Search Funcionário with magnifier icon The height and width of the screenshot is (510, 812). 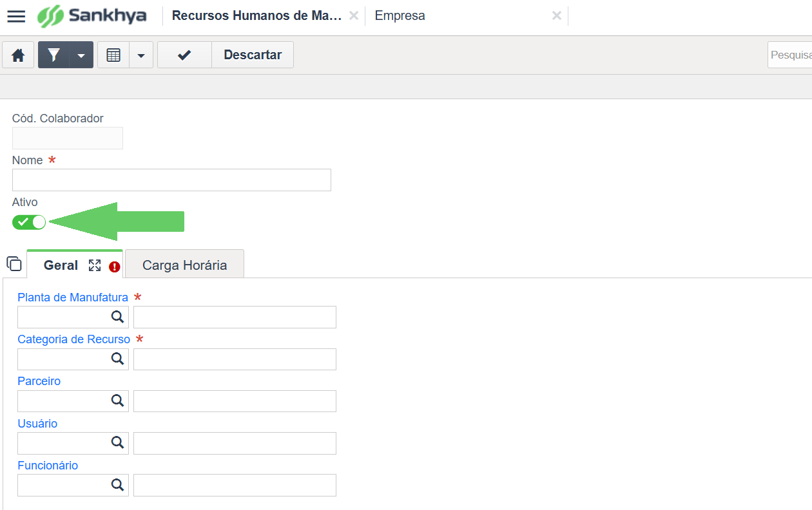pos(117,485)
